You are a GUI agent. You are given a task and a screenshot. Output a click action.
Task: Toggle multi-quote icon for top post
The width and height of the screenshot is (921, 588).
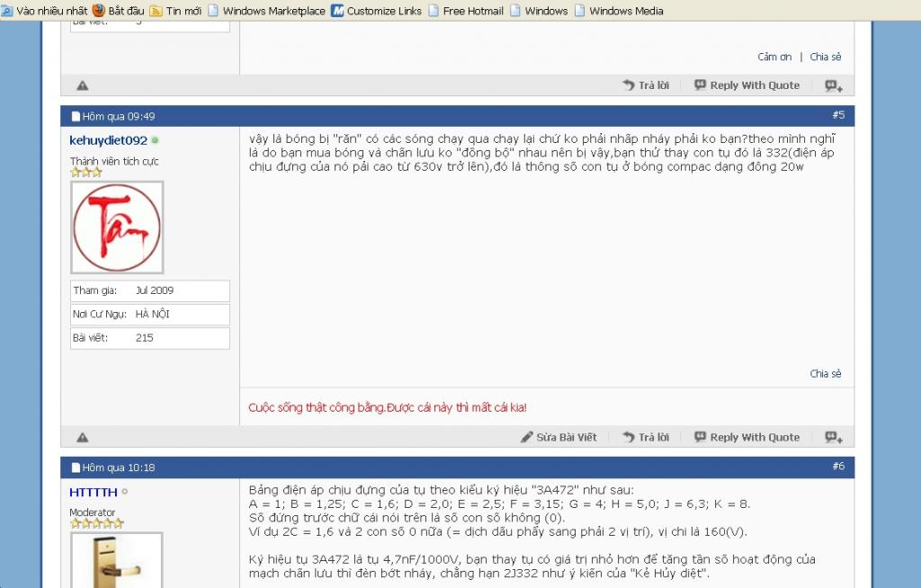(834, 85)
